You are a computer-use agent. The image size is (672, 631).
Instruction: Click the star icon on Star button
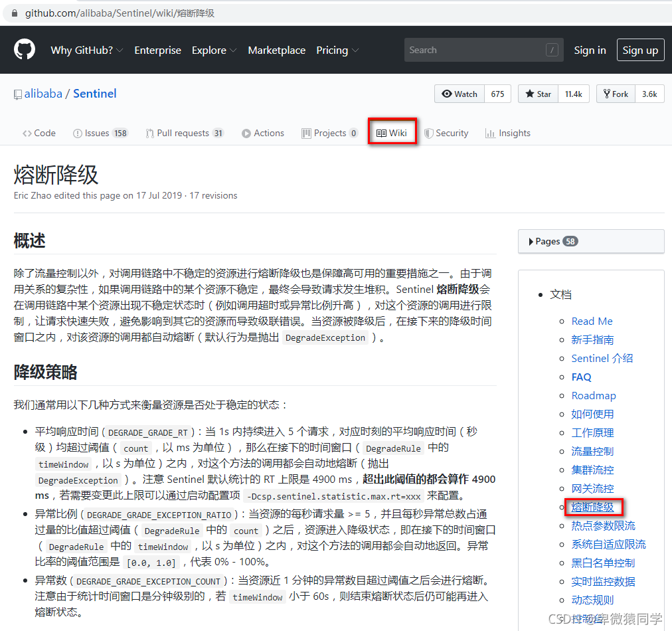[530, 94]
